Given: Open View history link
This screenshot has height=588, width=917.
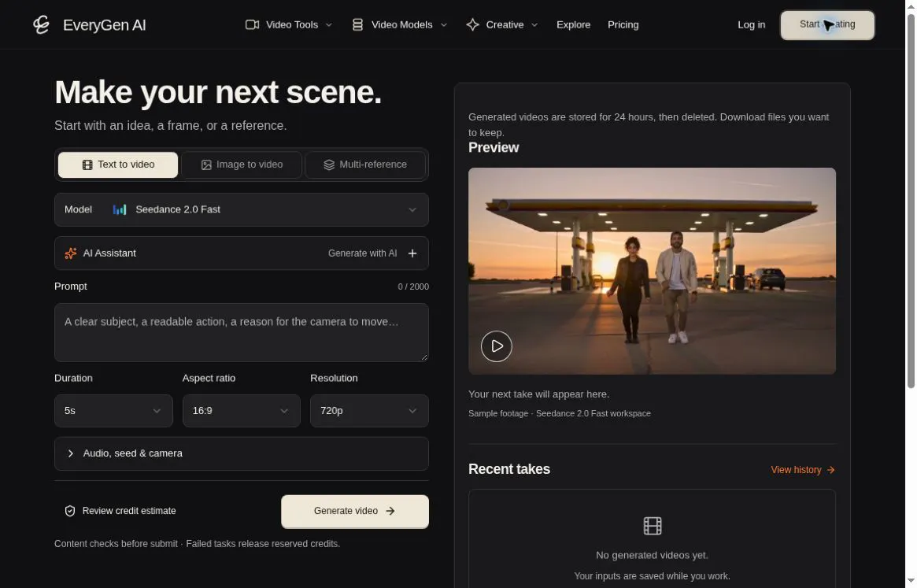Looking at the screenshot, I should [803, 470].
